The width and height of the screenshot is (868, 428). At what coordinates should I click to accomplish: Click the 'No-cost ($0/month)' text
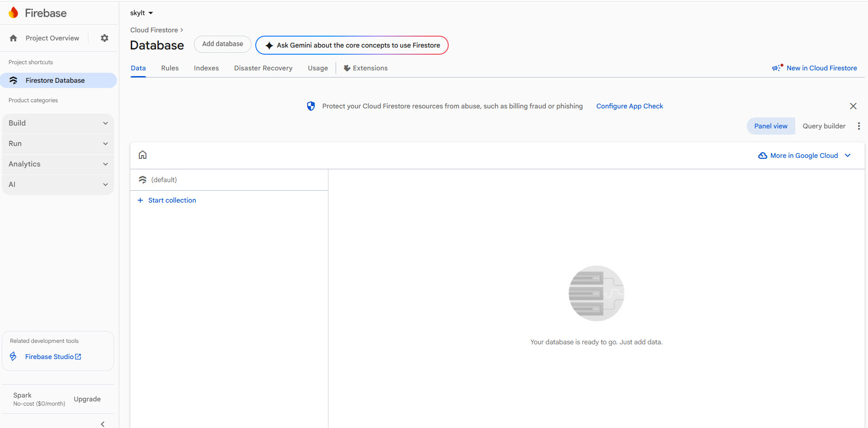39,404
